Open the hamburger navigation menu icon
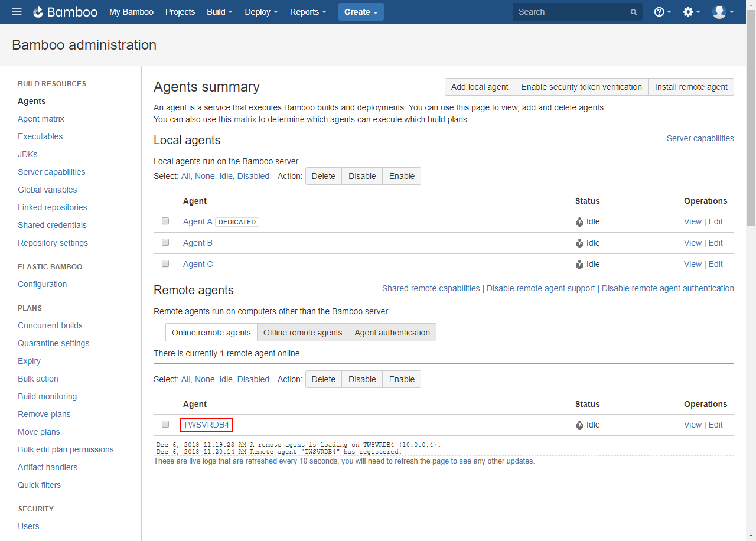Image resolution: width=756 pixels, height=541 pixels. 17,12
